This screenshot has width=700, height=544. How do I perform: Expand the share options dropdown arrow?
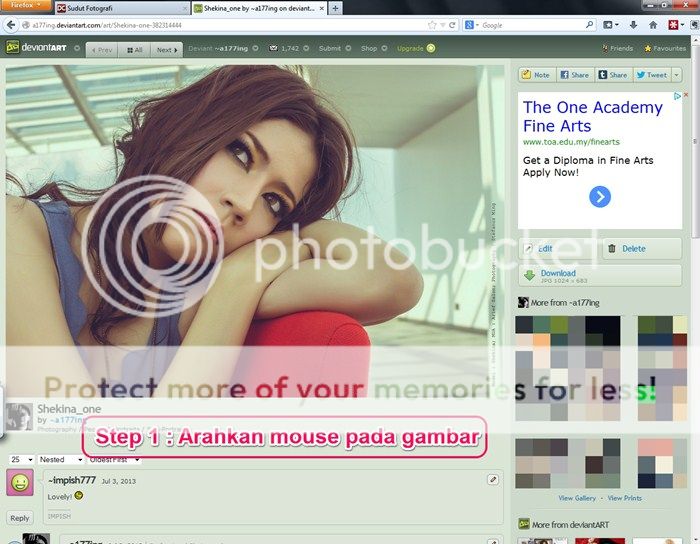pos(677,74)
